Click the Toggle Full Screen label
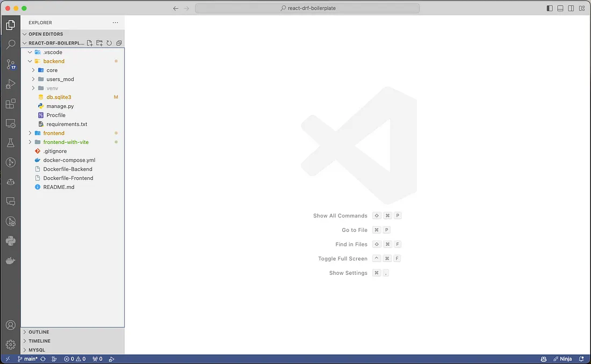Viewport: 591px width, 364px height. (343, 258)
